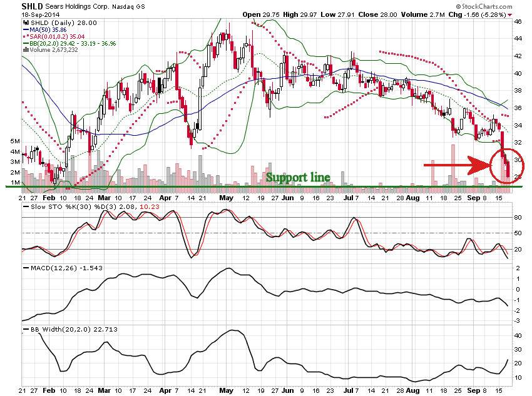Click the 38 label on price axis

518,91
